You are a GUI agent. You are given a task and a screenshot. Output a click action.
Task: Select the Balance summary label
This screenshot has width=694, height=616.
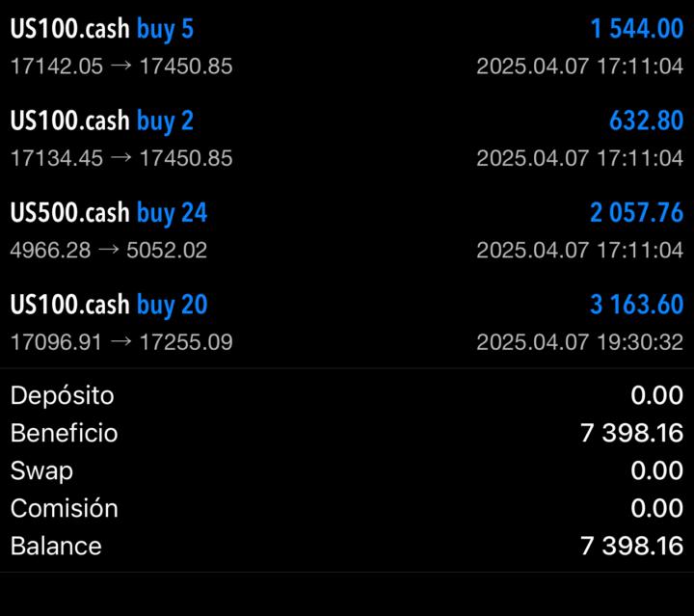click(x=56, y=546)
